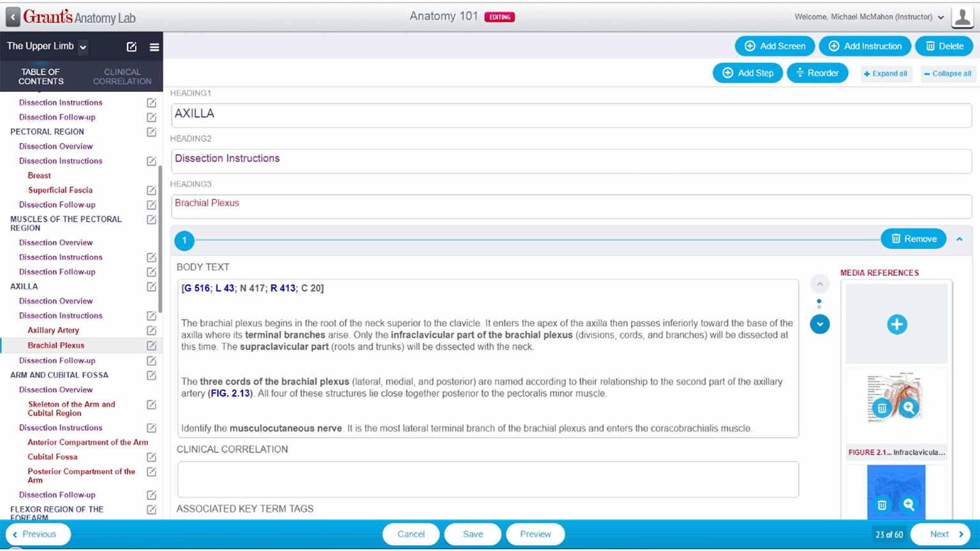
Task: Collapse step 1 using the chevron
Action: click(x=960, y=239)
